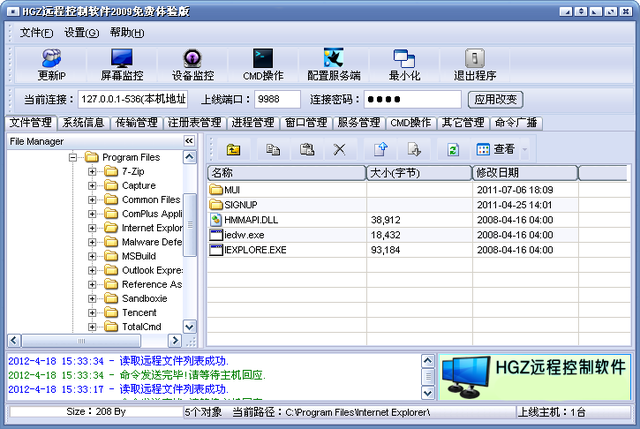Sort by the 名称 column header
The height and width of the screenshot is (429, 640).
[x=287, y=173]
